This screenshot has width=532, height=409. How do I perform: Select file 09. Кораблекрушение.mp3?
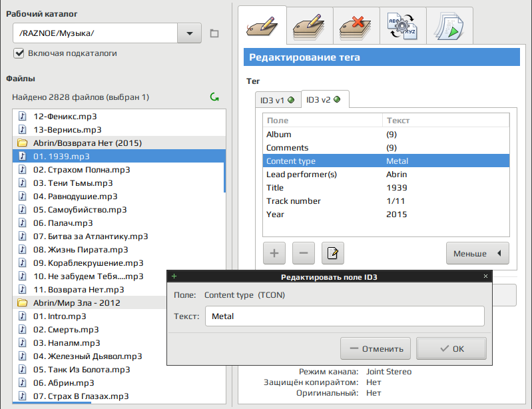tap(119, 263)
